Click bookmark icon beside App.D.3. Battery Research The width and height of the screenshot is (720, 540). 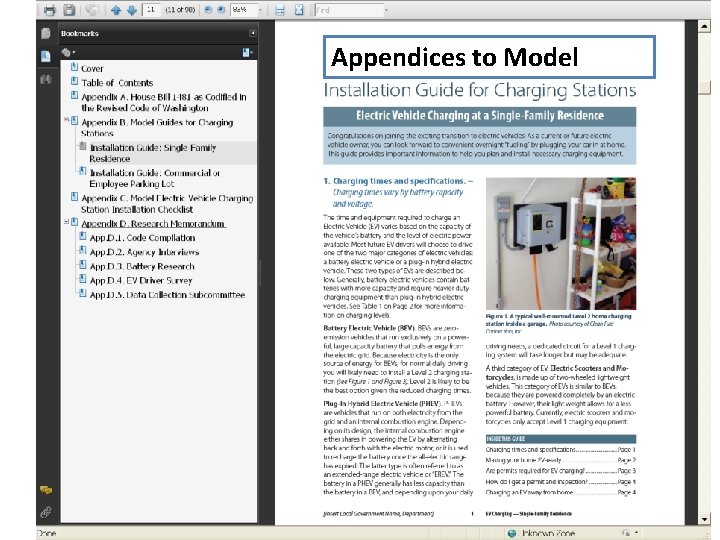click(x=83, y=264)
